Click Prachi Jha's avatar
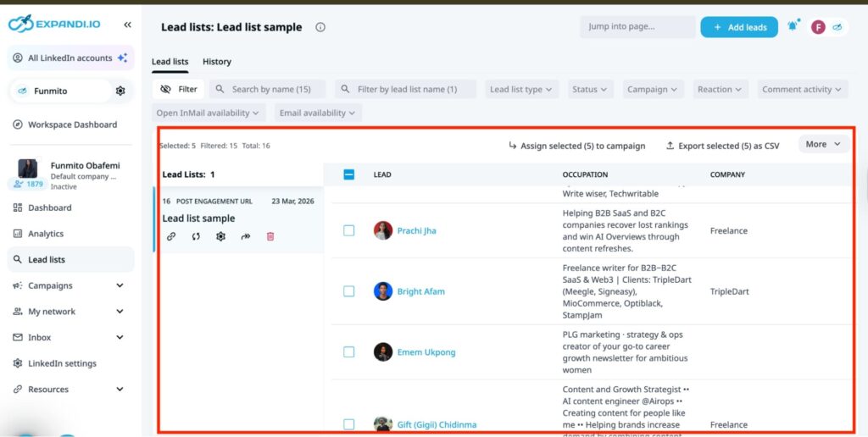Image resolution: width=868 pixels, height=437 pixels. pos(382,230)
